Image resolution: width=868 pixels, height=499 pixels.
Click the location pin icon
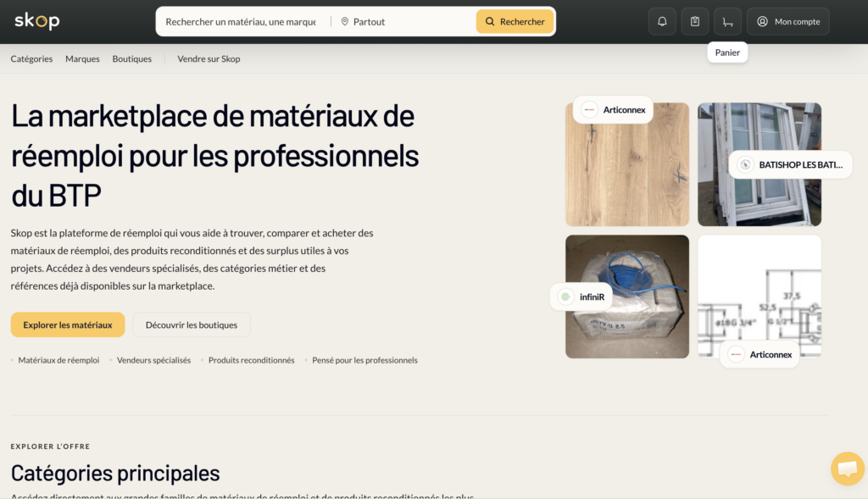[344, 21]
